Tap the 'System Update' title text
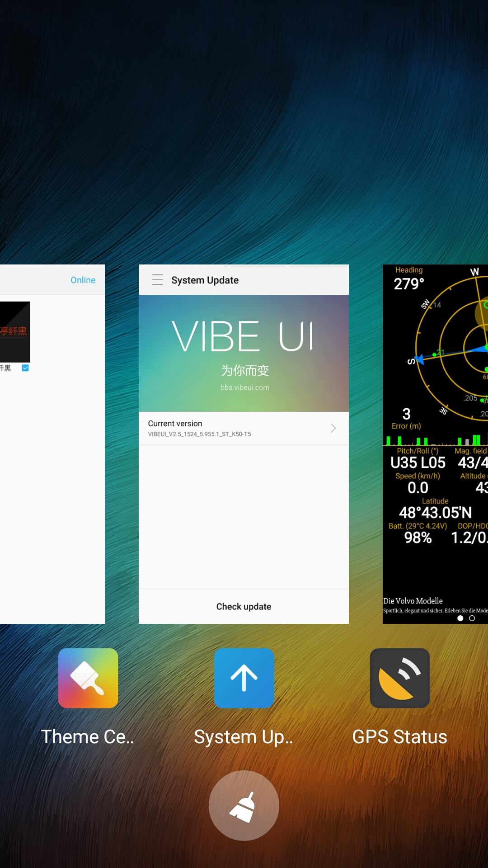This screenshot has height=868, width=488. (205, 280)
